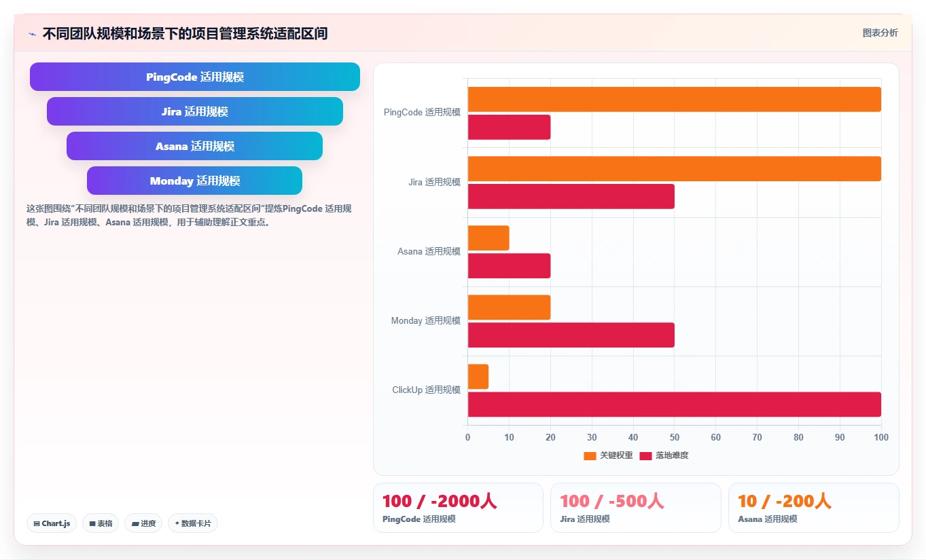Click the 表格 tag chip
The image size is (926, 560).
point(101,523)
